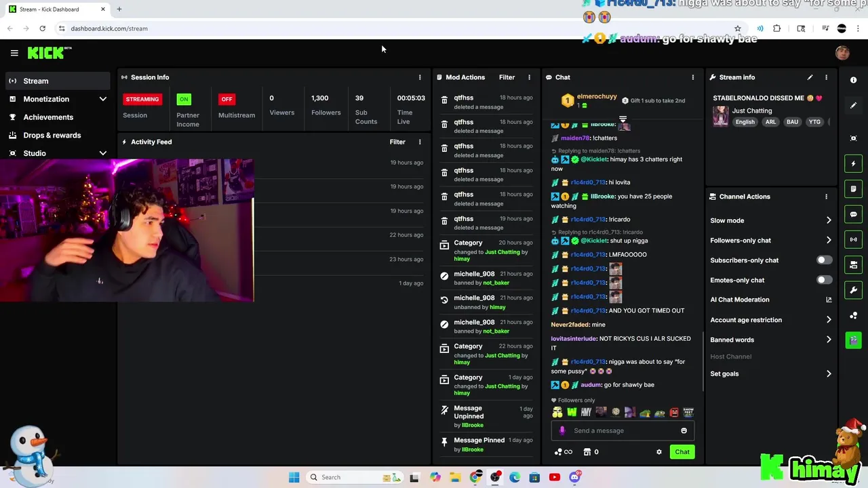The height and width of the screenshot is (488, 868).
Task: Open YouTube from the taskbar
Action: pos(555,477)
